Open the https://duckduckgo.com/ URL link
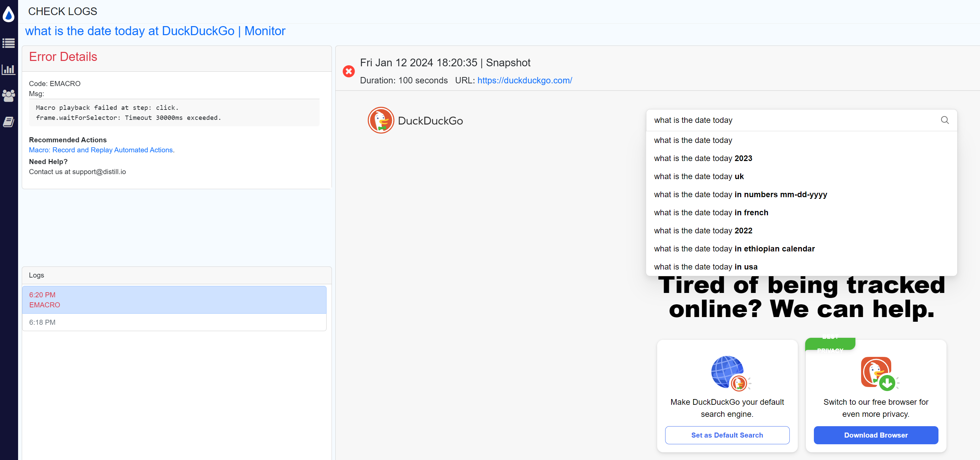The width and height of the screenshot is (980, 460). pos(524,80)
